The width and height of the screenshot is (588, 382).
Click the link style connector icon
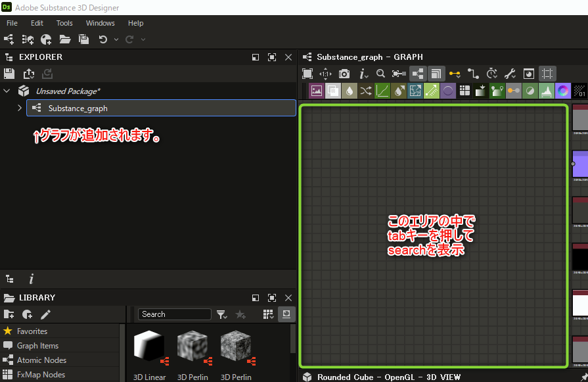473,74
